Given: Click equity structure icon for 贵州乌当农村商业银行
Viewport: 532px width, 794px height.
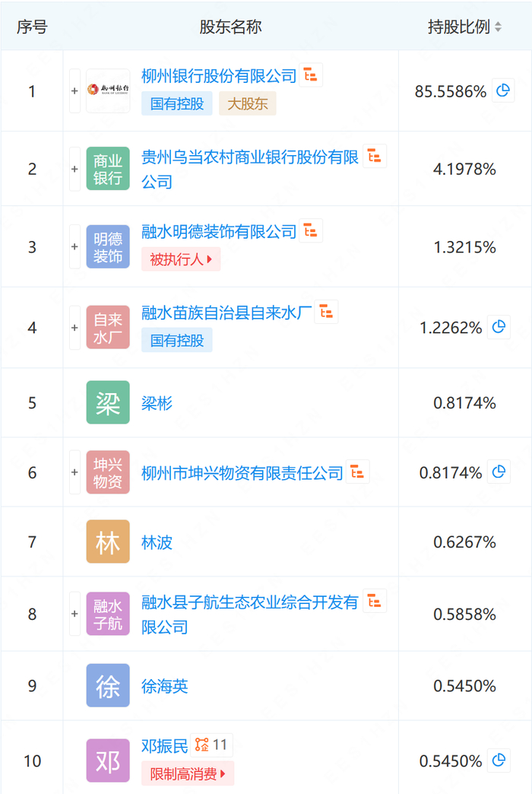Looking at the screenshot, I should [375, 156].
